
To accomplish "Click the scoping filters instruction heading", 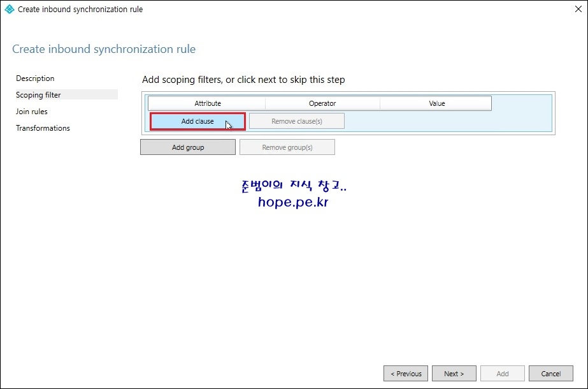I will [243, 80].
